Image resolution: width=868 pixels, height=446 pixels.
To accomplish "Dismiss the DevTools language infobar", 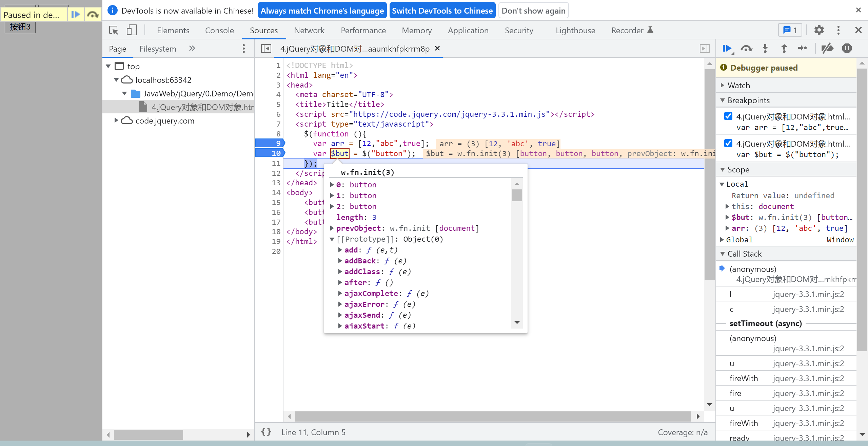I will [859, 10].
